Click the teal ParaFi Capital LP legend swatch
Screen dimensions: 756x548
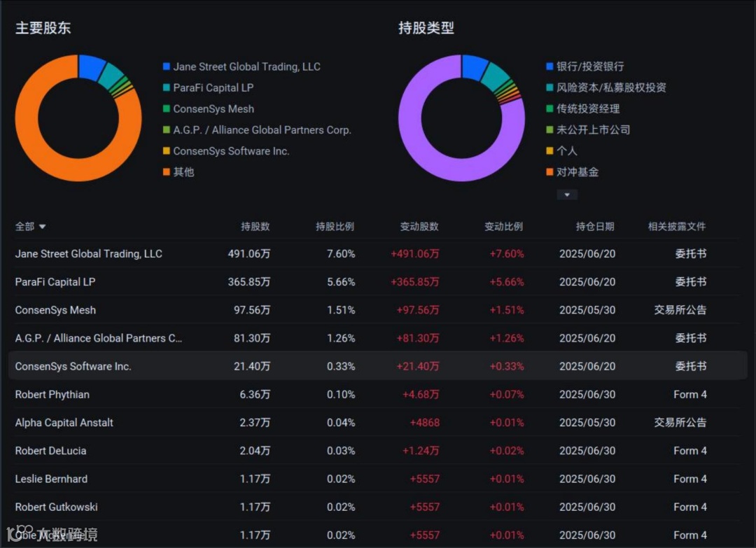(167, 87)
